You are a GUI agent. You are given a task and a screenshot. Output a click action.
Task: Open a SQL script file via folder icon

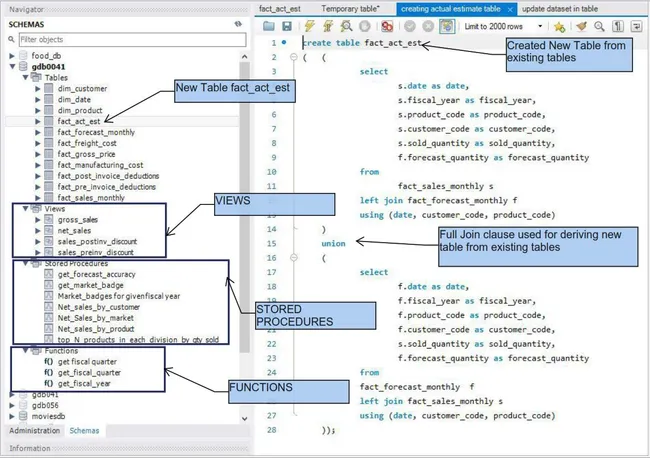pos(269,27)
